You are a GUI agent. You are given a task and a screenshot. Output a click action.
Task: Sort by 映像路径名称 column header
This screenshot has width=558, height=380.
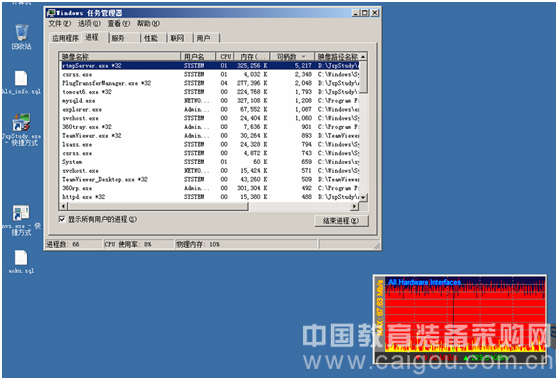pos(337,57)
